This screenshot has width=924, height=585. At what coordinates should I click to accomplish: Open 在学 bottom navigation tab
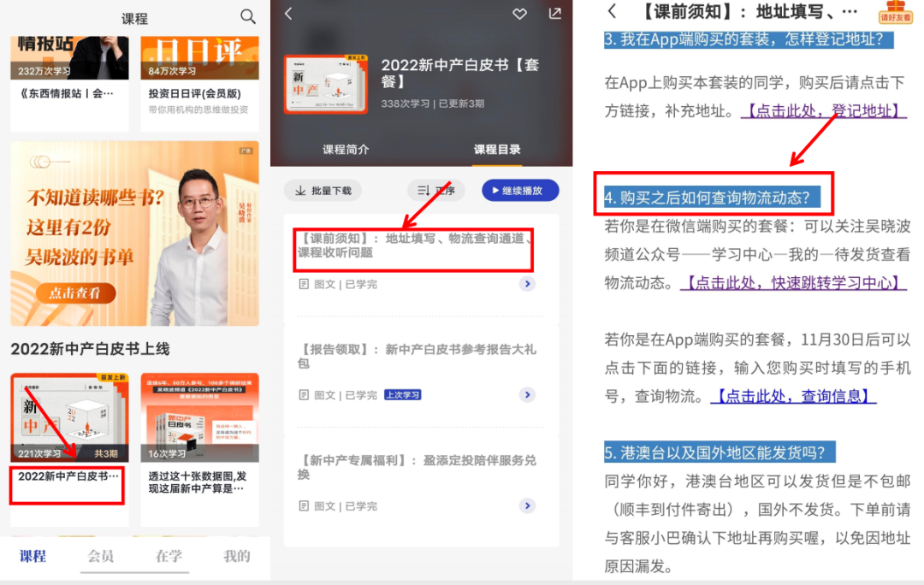[169, 556]
